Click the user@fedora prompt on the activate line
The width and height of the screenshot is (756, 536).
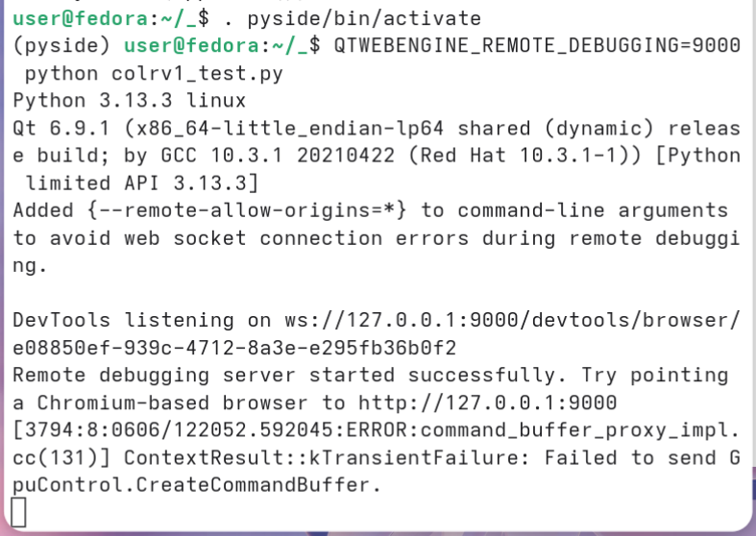[80, 18]
